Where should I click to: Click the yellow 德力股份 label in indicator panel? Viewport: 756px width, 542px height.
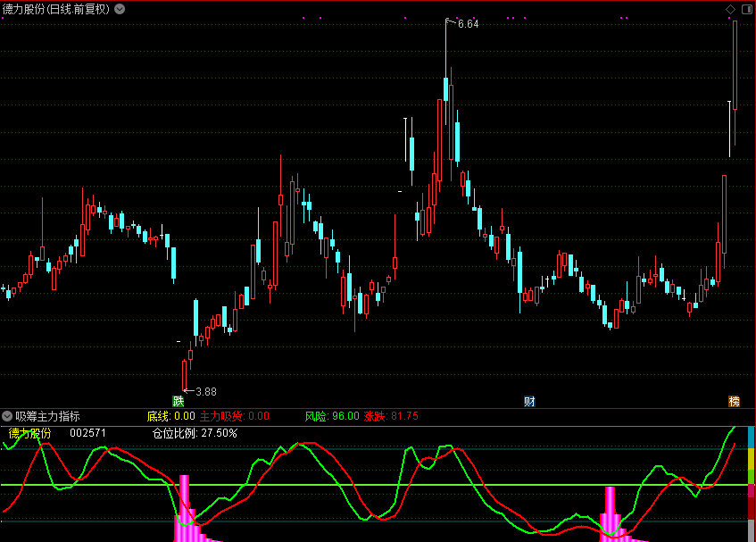pos(29,433)
